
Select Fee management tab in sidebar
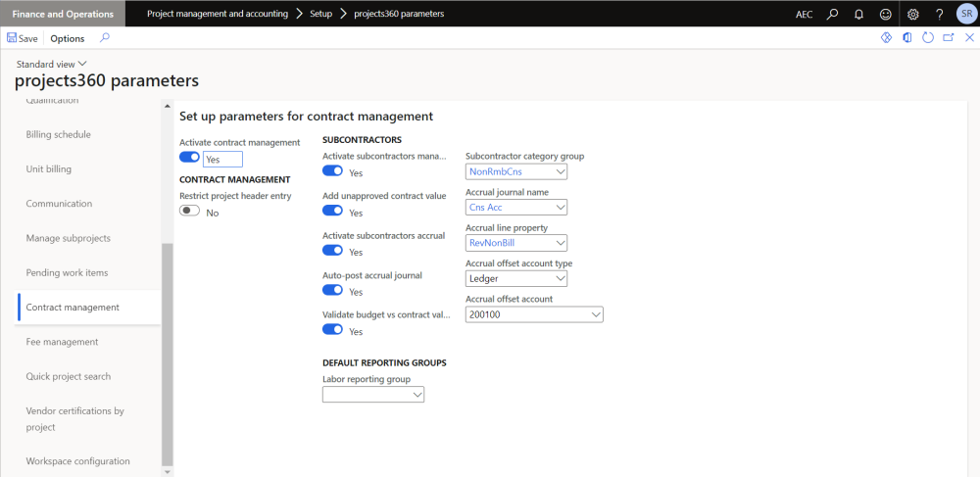pos(62,342)
